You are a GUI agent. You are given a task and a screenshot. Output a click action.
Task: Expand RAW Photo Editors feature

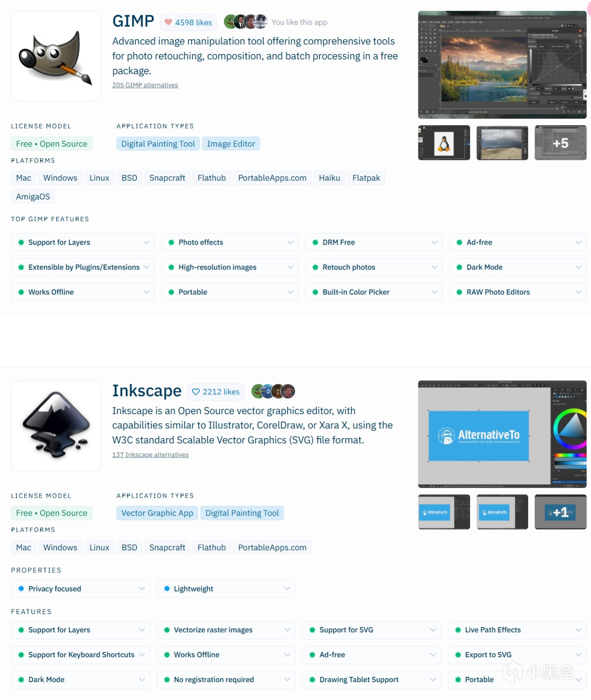[518, 292]
